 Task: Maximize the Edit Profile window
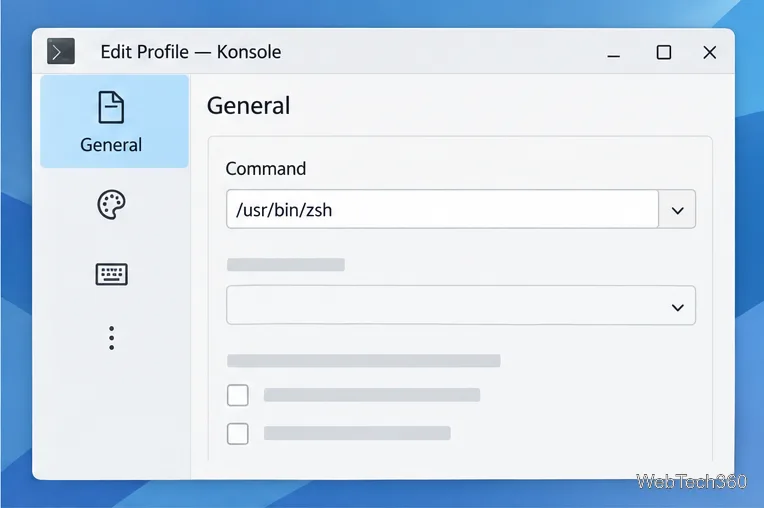pyautogui.click(x=664, y=52)
